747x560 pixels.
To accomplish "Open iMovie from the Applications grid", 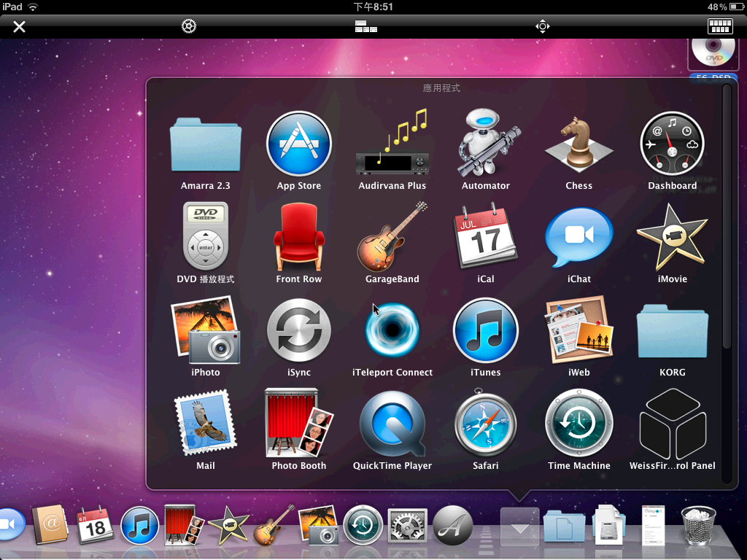I will (672, 237).
